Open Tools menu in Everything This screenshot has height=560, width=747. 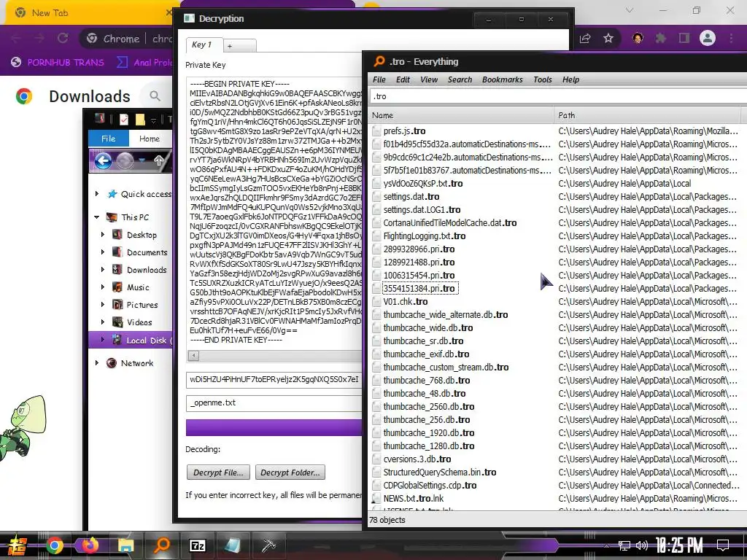pyautogui.click(x=542, y=79)
